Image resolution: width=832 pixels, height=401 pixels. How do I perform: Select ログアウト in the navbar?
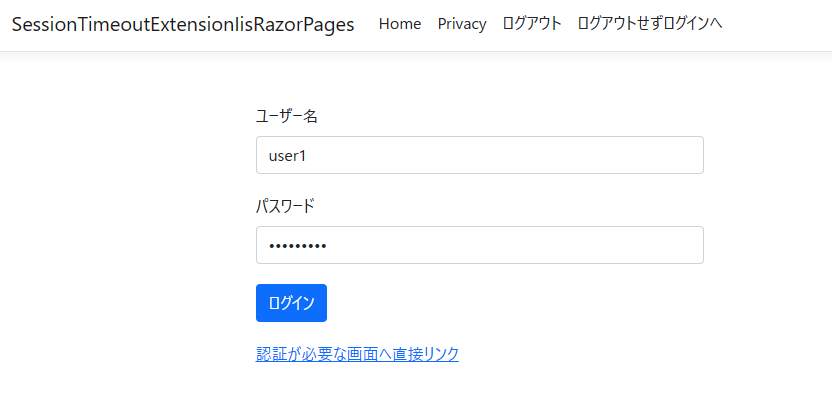click(532, 24)
